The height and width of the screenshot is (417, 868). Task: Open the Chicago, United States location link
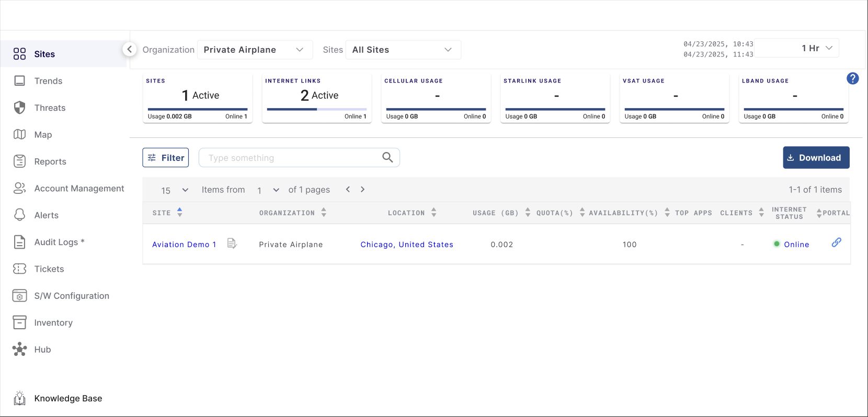406,245
